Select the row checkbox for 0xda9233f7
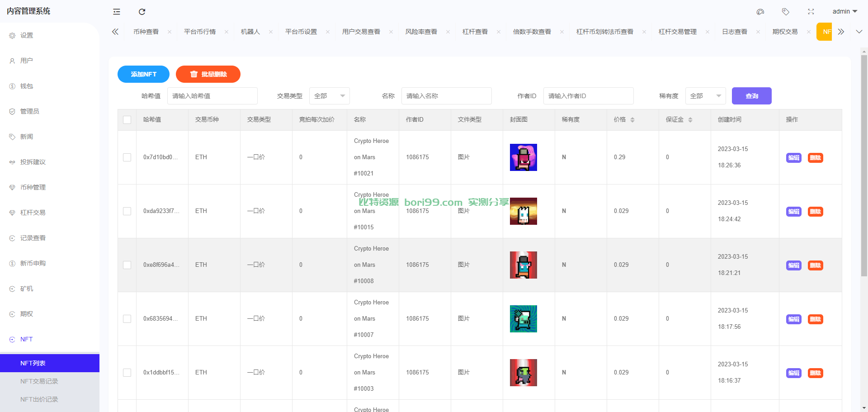The image size is (868, 412). click(x=127, y=211)
